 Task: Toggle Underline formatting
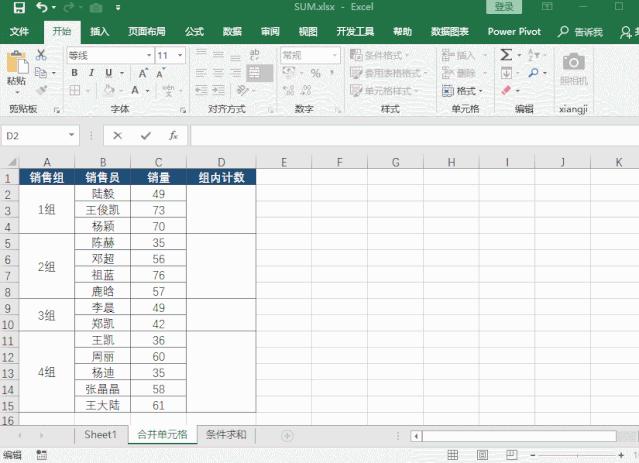(108, 73)
